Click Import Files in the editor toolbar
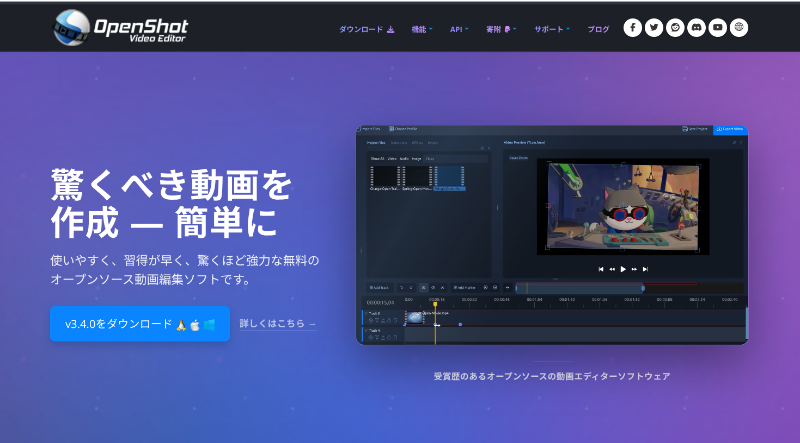Screen dimensions: 800x443 (369, 129)
